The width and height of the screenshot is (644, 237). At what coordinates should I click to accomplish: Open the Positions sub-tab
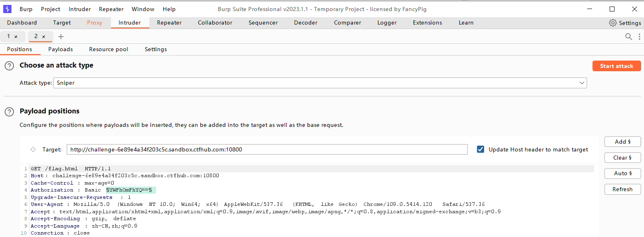20,50
